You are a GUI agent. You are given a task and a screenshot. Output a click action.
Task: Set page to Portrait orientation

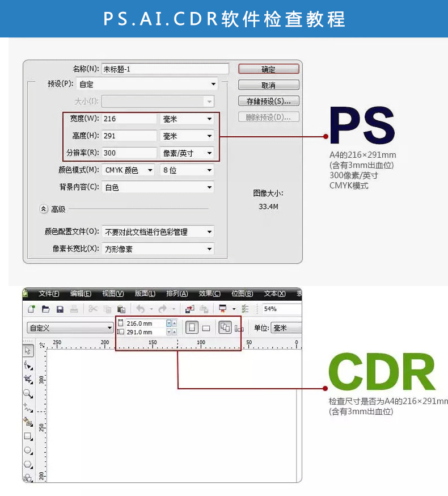[192, 327]
